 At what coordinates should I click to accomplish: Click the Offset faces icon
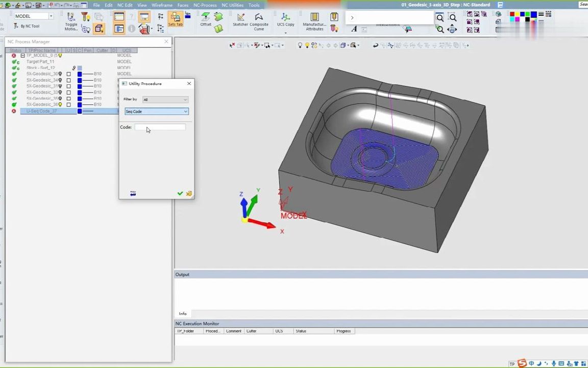tap(206, 19)
